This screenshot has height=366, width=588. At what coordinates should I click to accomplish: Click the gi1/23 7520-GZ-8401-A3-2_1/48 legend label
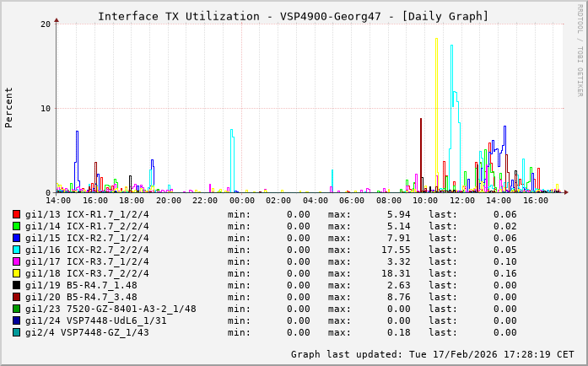coord(111,309)
